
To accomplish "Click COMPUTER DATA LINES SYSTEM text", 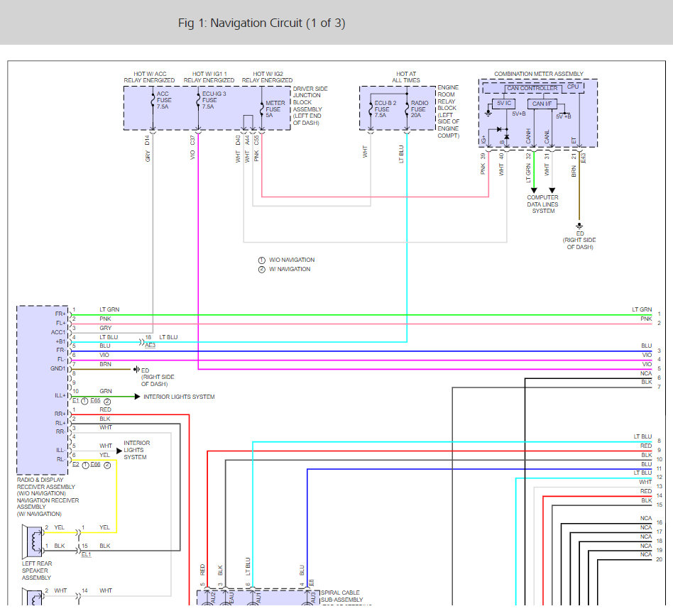I will [x=543, y=204].
